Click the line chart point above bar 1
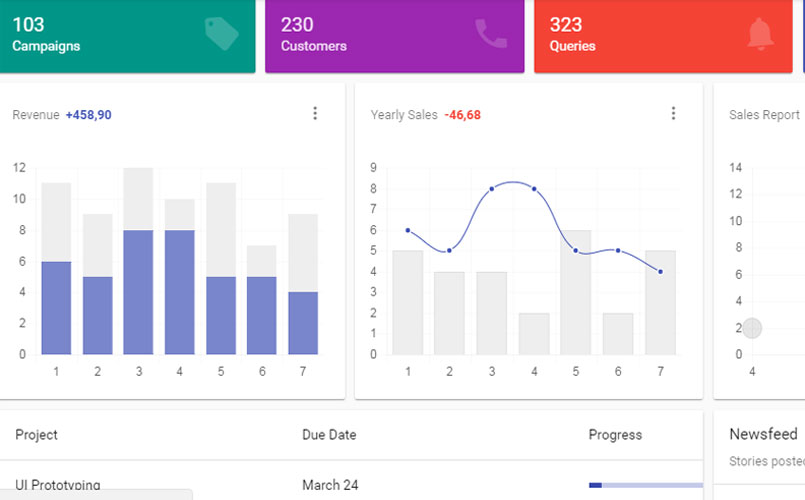This screenshot has width=805, height=500. click(408, 230)
